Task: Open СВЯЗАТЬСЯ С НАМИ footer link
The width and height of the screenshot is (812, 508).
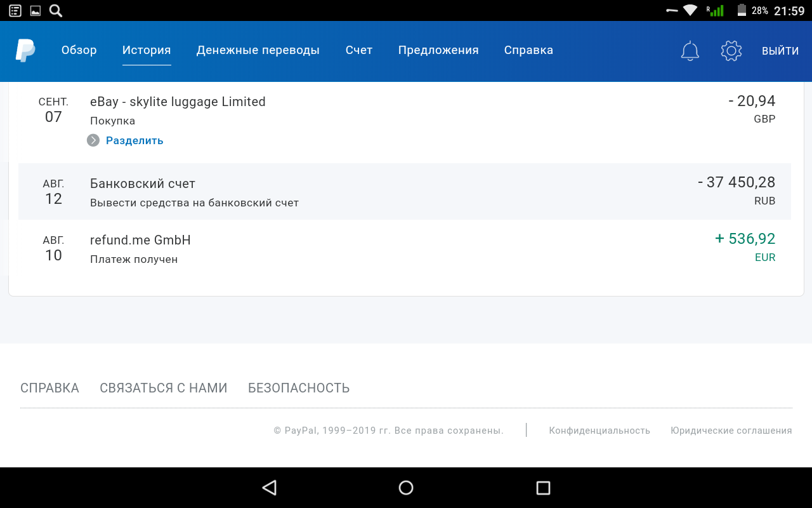Action: [164, 388]
